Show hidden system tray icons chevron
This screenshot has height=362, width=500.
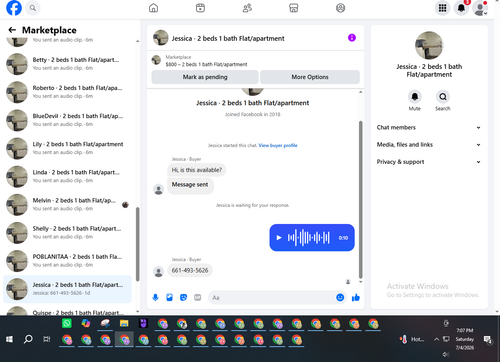pyautogui.click(x=436, y=339)
